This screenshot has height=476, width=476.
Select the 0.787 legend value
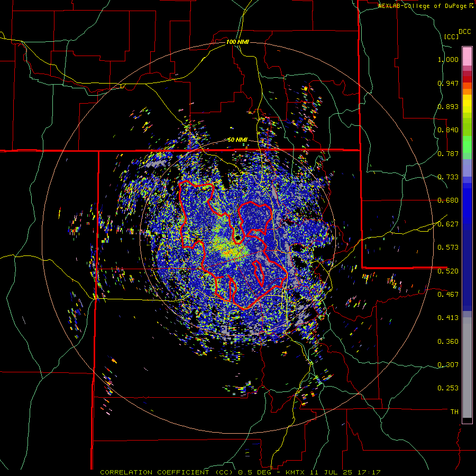[448, 153]
